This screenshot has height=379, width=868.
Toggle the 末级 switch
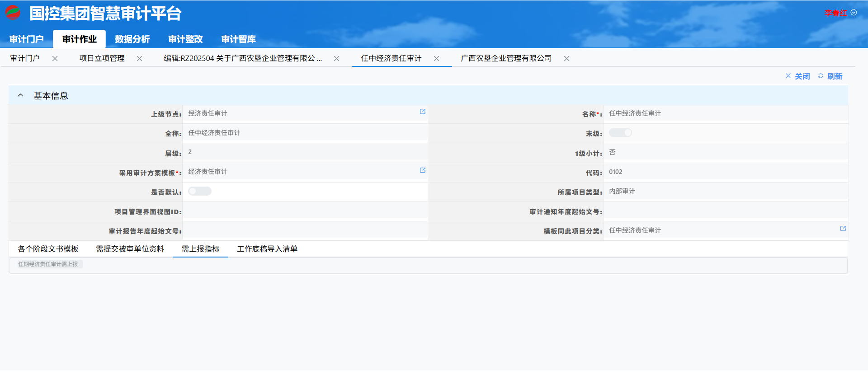(620, 133)
